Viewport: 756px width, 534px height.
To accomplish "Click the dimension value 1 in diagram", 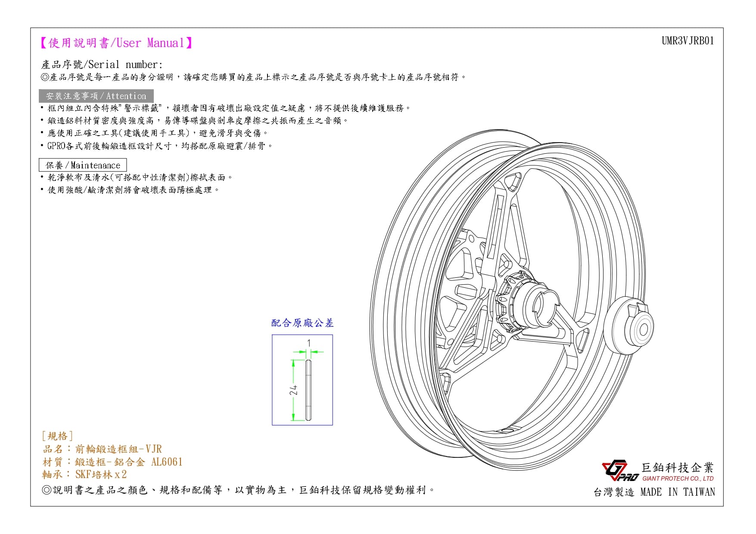I will [309, 343].
